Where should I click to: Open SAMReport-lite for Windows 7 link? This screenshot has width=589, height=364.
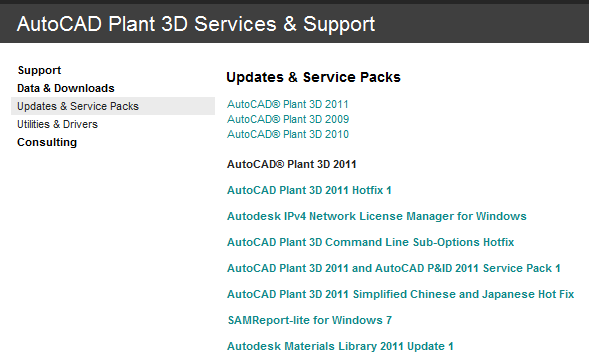pos(310,320)
